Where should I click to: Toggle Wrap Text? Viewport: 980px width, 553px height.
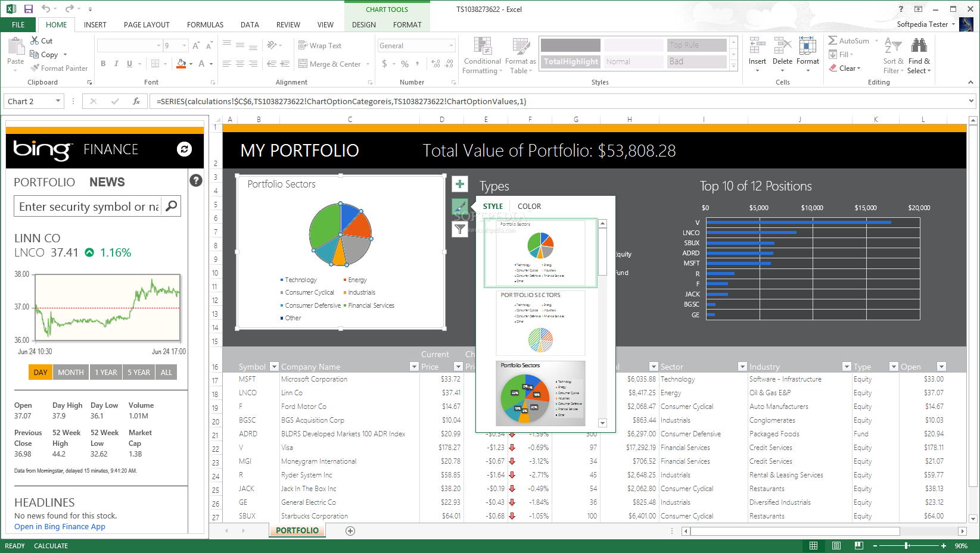[x=319, y=45]
